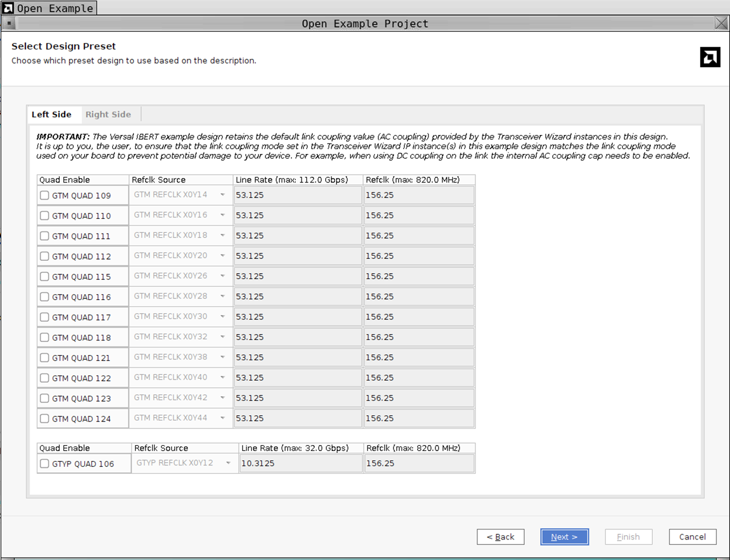Click refclk field for GTM QUAD 109

click(x=419, y=195)
